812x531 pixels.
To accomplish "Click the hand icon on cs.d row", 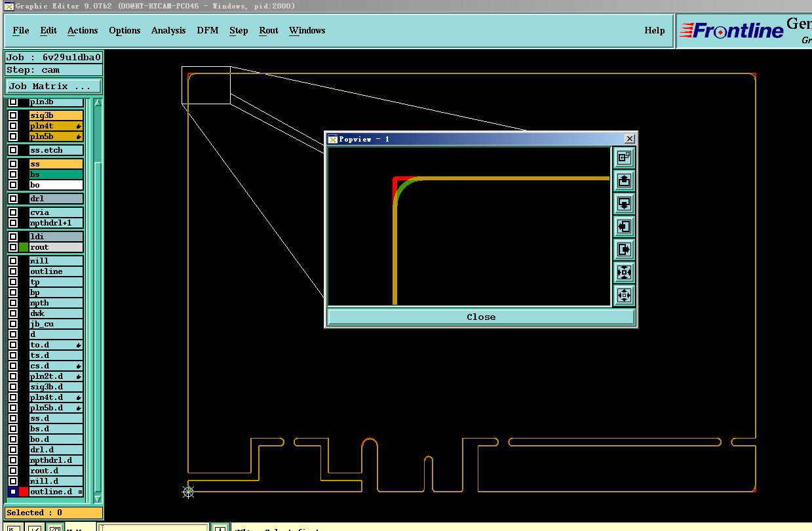I will 79,366.
